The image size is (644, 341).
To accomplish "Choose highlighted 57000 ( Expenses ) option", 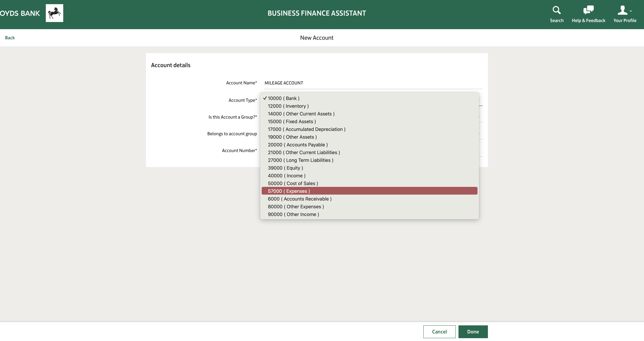I will tap(370, 191).
